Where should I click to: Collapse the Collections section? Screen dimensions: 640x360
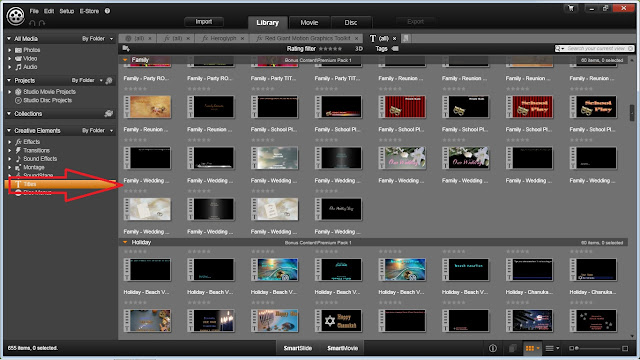coord(9,113)
